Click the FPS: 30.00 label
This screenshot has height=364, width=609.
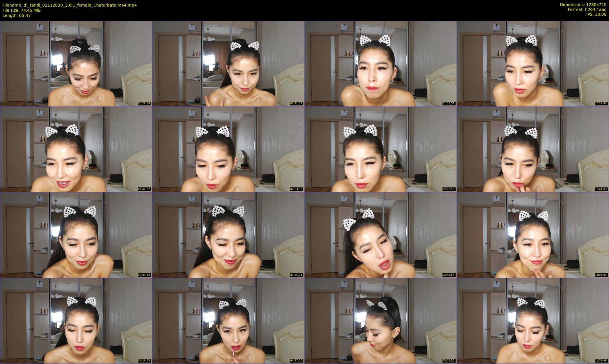(595, 14)
